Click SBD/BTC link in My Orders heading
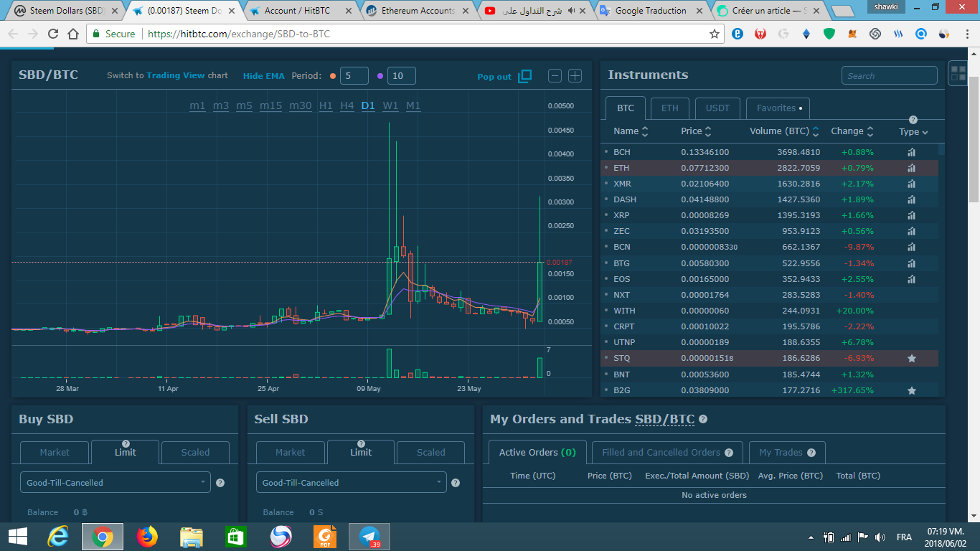The height and width of the screenshot is (551, 980). [664, 420]
